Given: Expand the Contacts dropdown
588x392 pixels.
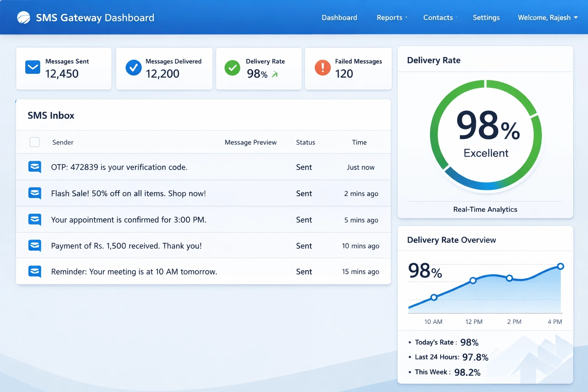Looking at the screenshot, I should [438, 17].
